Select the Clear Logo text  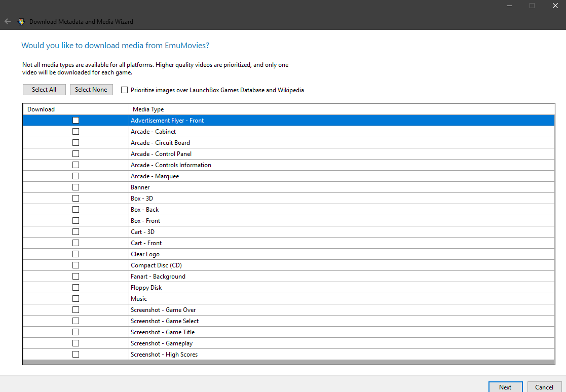click(145, 254)
